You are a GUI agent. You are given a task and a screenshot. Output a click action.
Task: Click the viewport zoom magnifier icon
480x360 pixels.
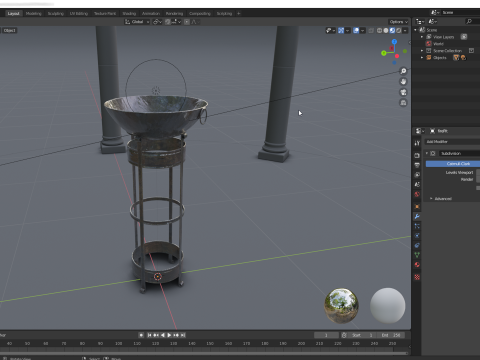(403, 71)
